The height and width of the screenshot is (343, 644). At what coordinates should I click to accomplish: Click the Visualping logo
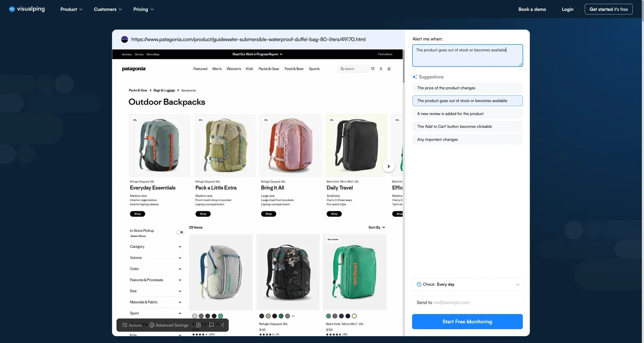point(27,9)
